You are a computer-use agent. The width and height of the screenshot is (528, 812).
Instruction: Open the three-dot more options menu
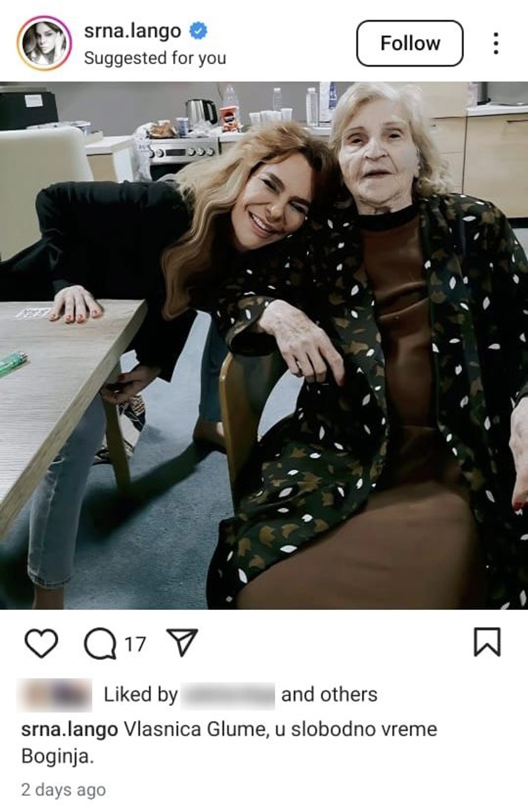click(x=495, y=44)
